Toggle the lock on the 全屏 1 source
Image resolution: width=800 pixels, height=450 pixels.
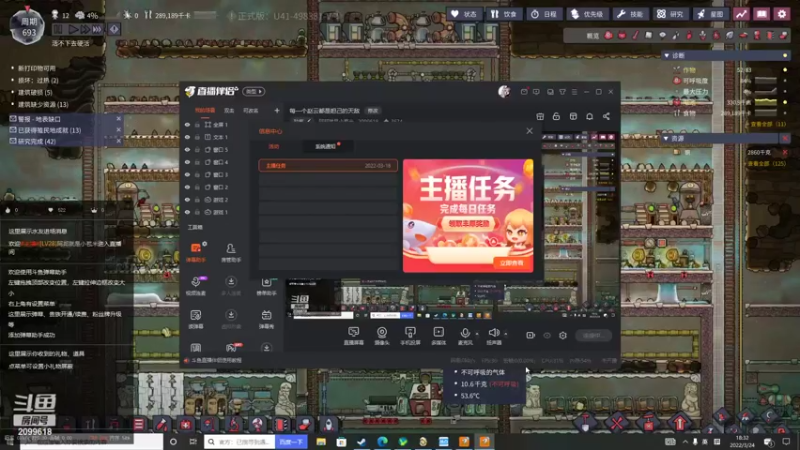197,124
